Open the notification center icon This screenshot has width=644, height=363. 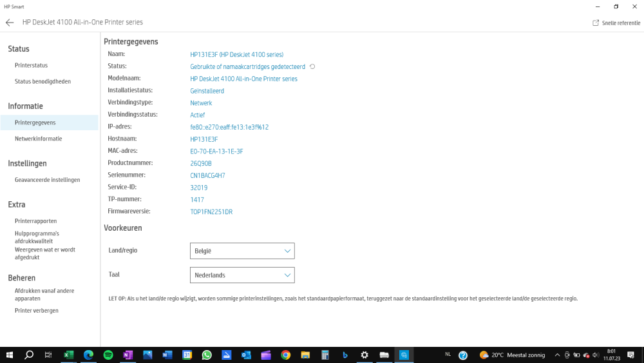[631, 355]
